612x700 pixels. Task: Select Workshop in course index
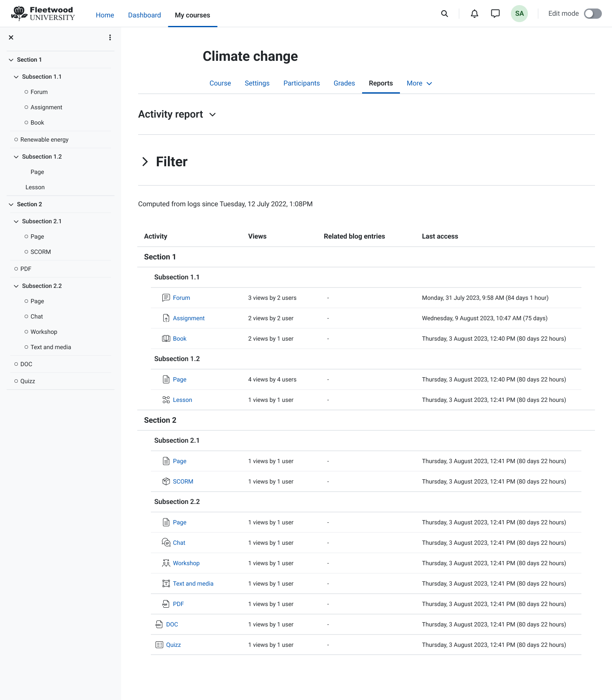point(44,332)
